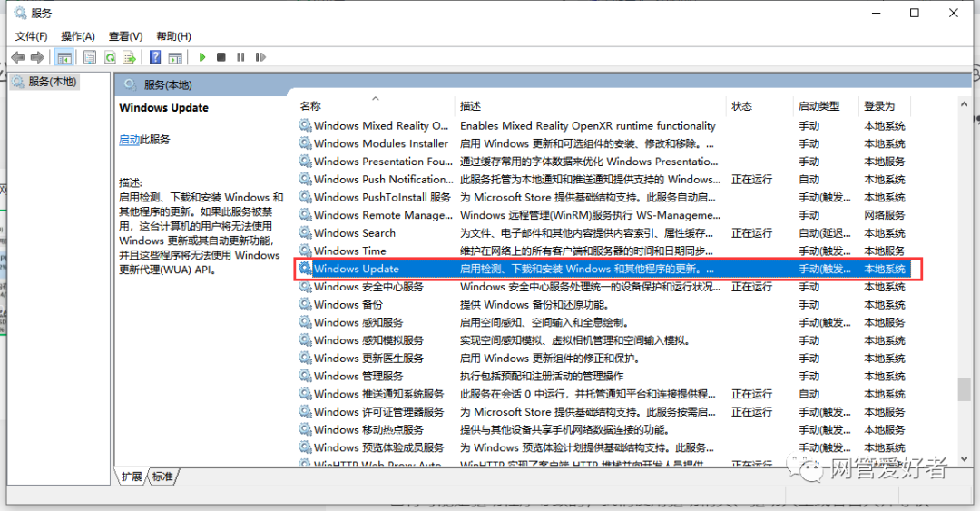The height and width of the screenshot is (511, 980).
Task: Click gear icon beside Windows 管理服务
Action: tap(305, 376)
